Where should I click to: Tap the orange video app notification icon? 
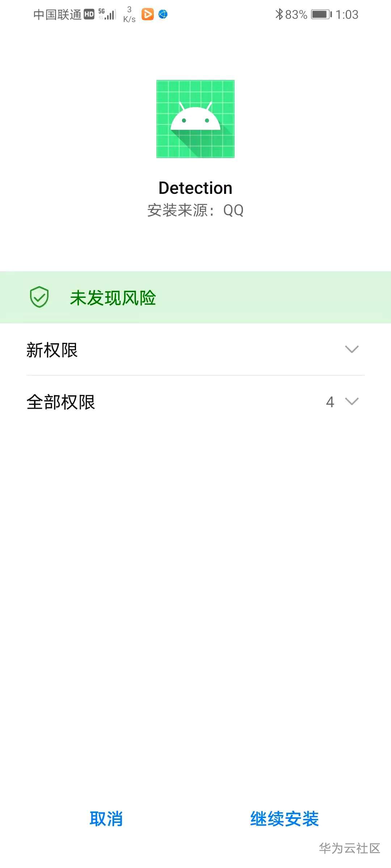point(147,14)
